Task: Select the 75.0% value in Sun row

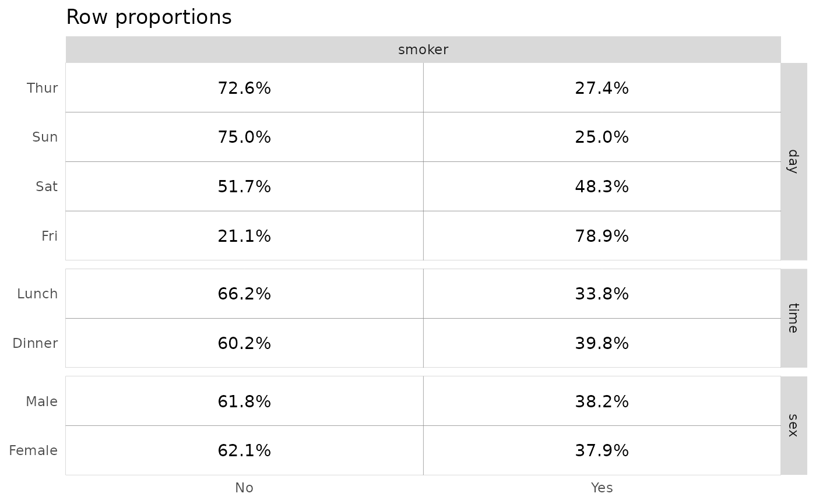Action: coord(244,138)
